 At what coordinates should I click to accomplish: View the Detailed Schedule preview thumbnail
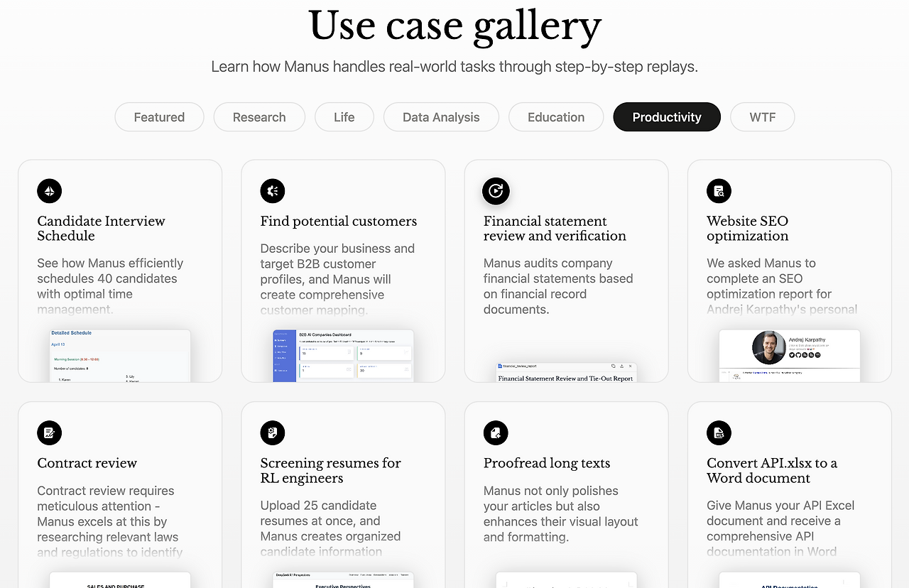point(120,356)
